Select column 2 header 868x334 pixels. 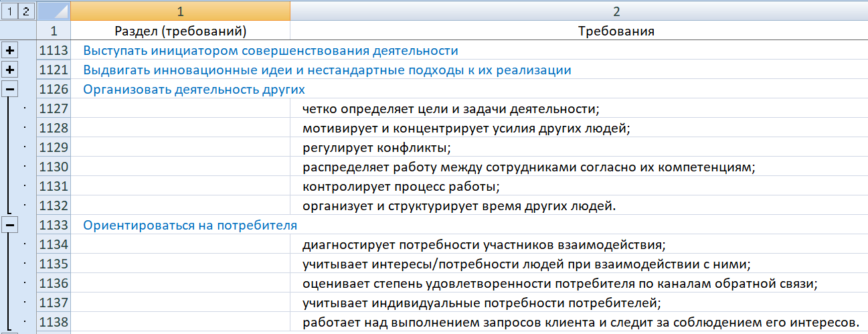(x=579, y=11)
